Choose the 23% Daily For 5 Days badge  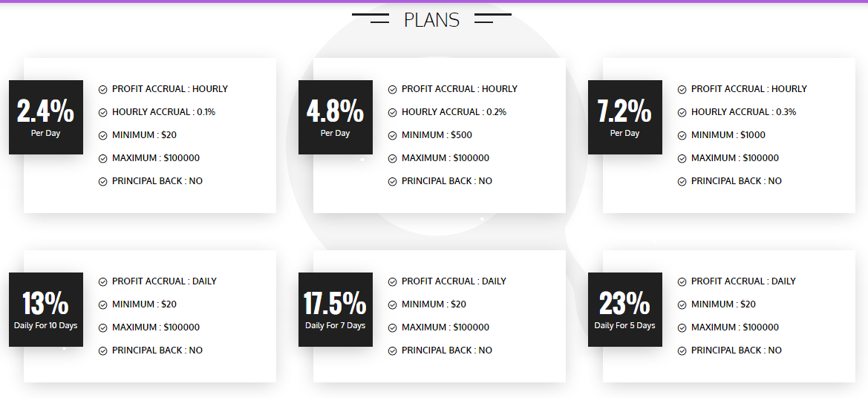[624, 310]
